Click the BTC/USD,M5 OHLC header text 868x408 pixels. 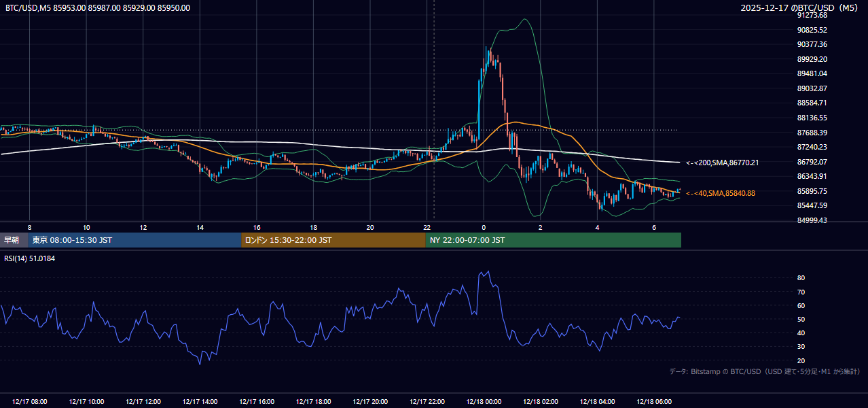coord(97,8)
